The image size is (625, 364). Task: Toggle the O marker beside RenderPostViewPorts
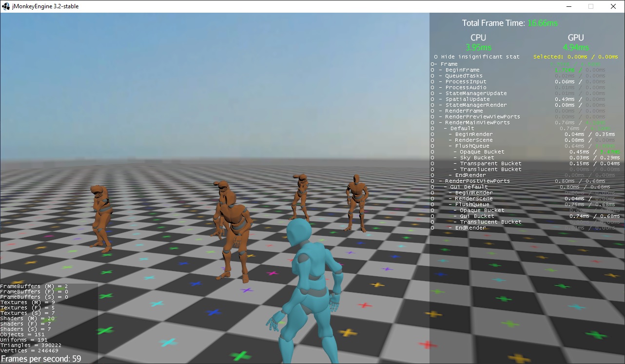pos(432,181)
